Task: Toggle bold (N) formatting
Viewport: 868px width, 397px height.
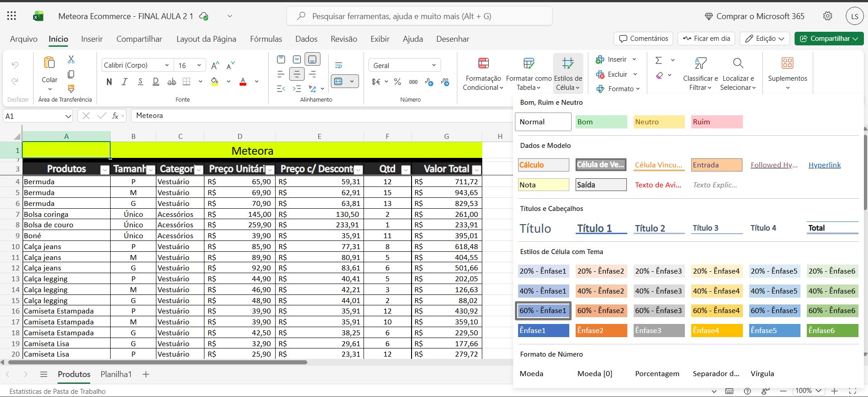Action: [109, 82]
